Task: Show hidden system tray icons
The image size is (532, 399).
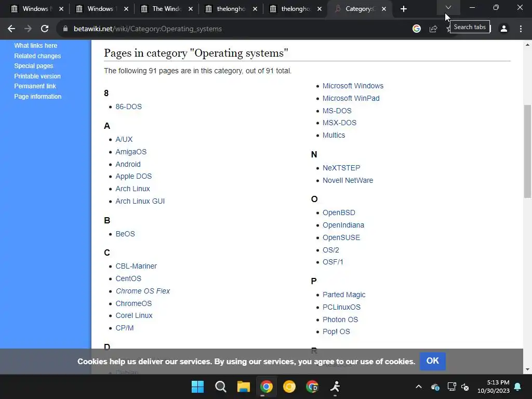Action: 419,387
